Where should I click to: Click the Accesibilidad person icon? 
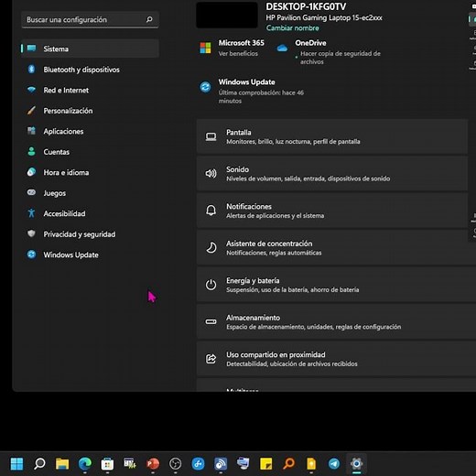coord(31,213)
